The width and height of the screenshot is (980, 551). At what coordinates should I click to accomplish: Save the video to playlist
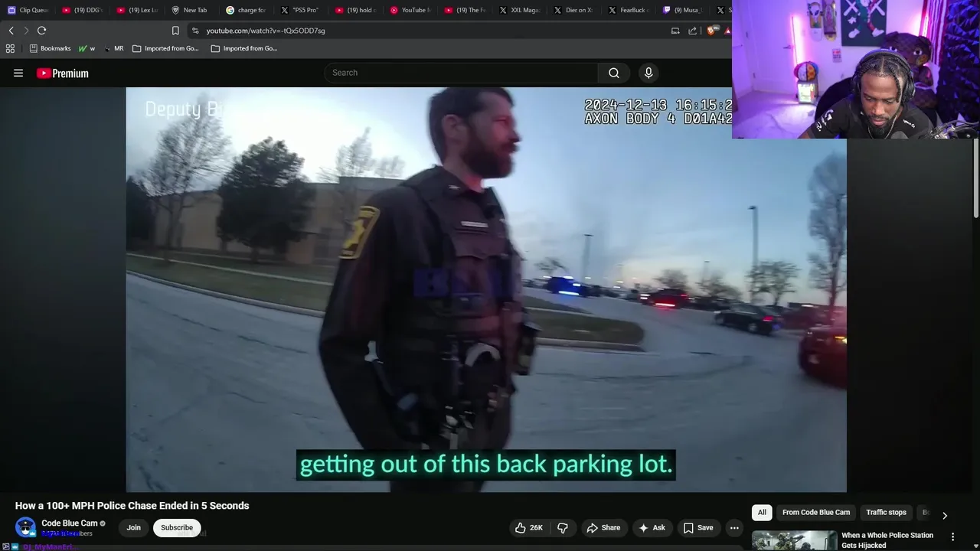(x=698, y=528)
